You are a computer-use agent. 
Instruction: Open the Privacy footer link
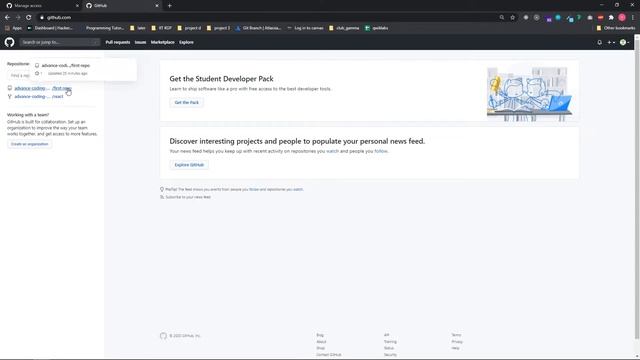pos(457,342)
